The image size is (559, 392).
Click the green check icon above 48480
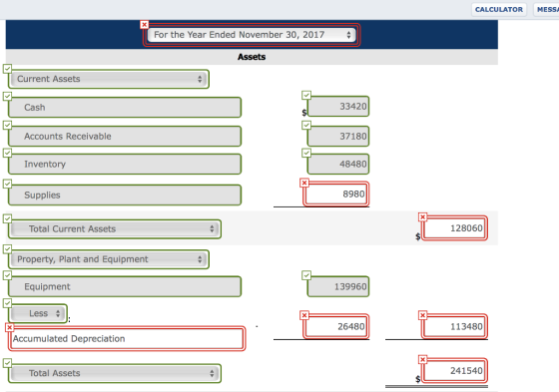pos(306,153)
